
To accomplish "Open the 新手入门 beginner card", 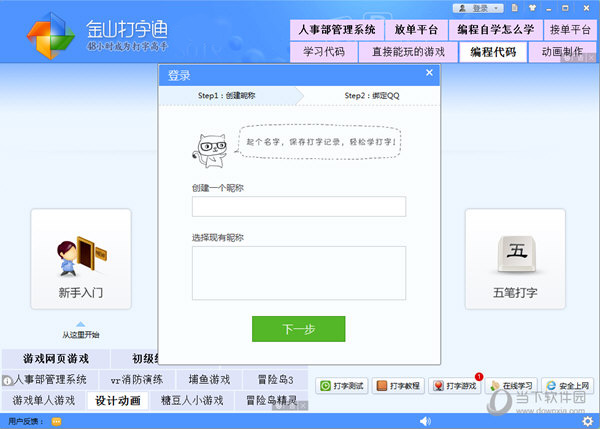I will 81,259.
